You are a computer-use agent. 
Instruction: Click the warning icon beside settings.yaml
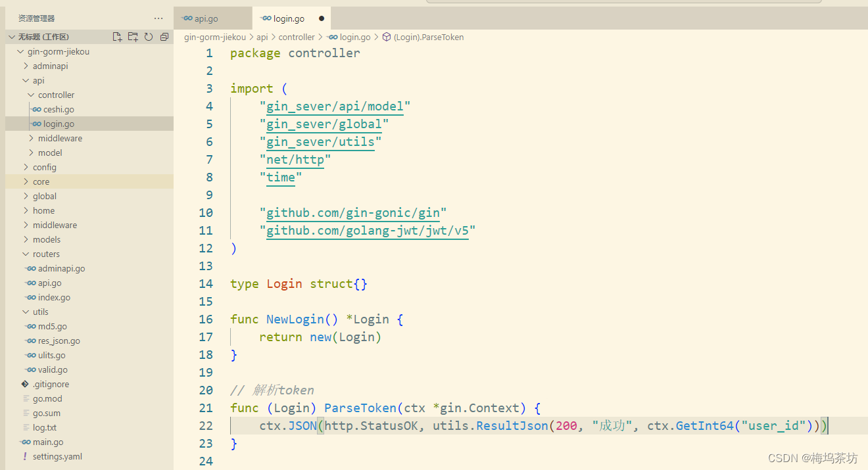tap(24, 456)
